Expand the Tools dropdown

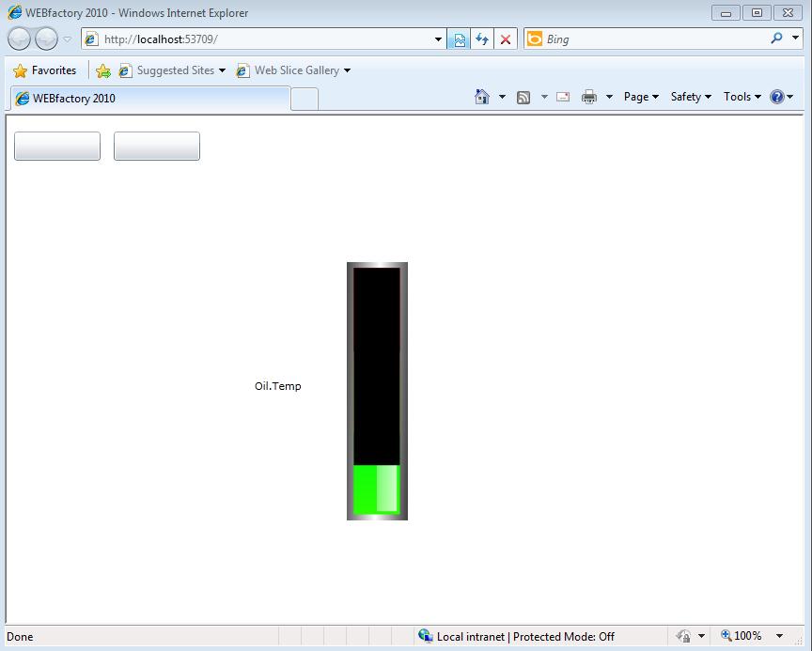point(742,97)
